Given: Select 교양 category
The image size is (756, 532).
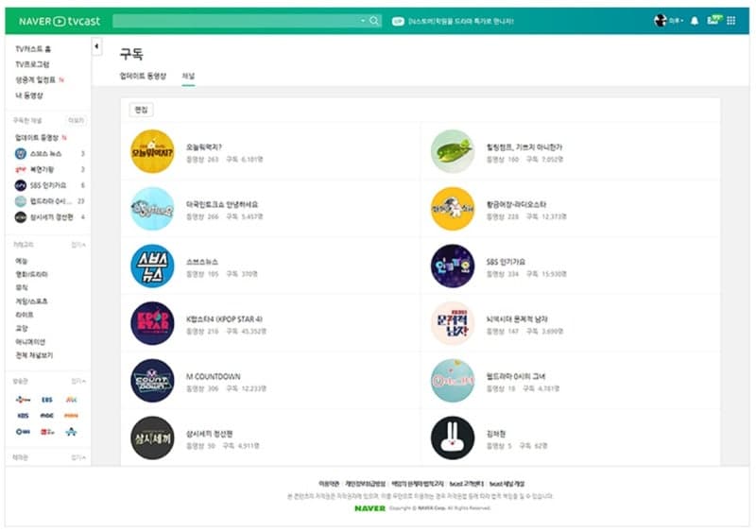Looking at the screenshot, I should click(x=21, y=329).
